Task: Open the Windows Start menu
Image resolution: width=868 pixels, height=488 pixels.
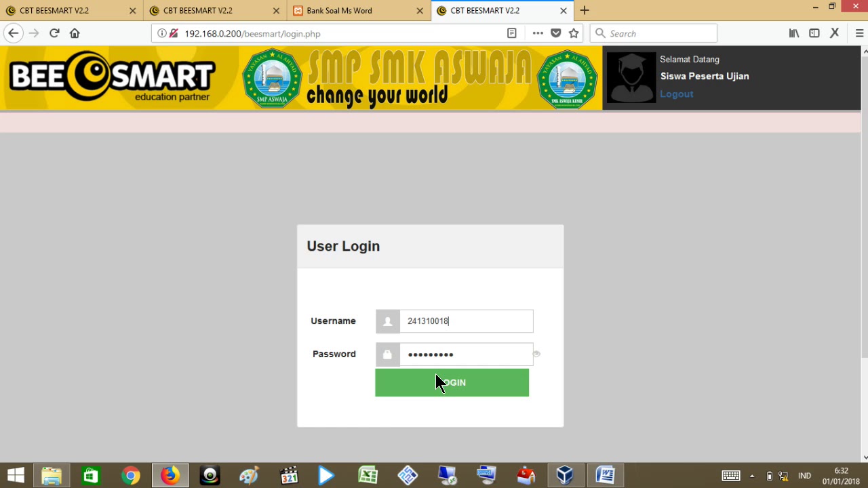Action: (16, 476)
